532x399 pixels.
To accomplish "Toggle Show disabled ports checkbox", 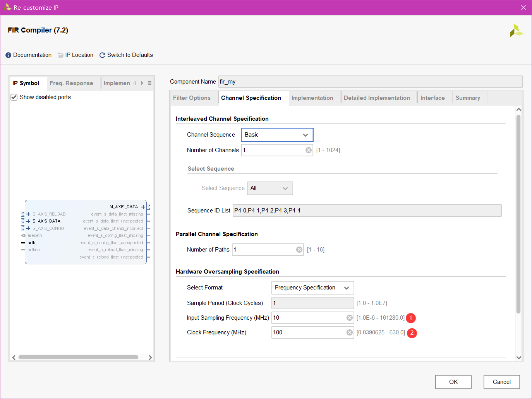I will click(14, 97).
